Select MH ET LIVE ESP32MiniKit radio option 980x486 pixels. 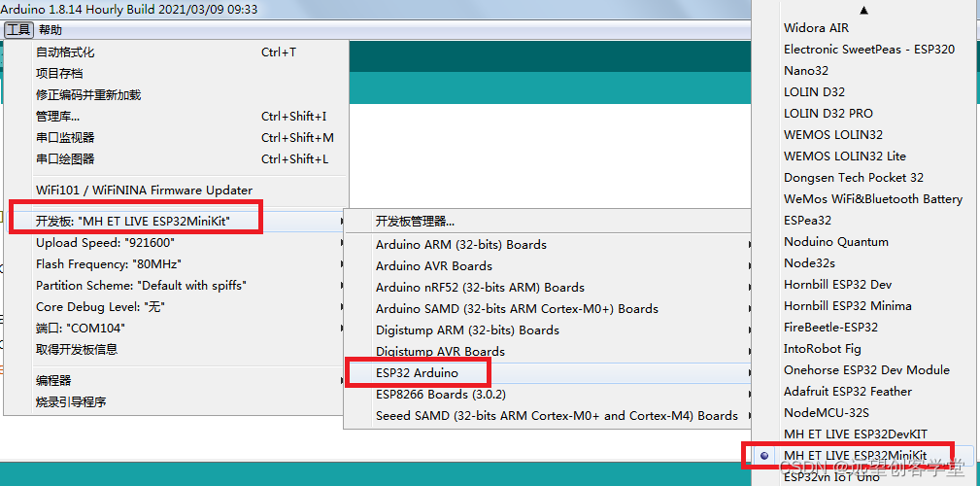point(864,455)
